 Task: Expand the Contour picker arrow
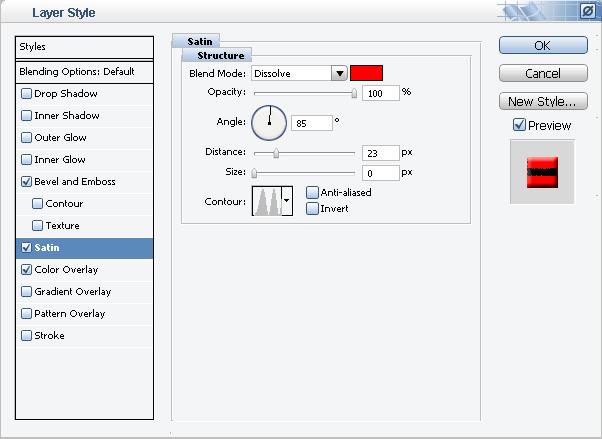pos(288,201)
